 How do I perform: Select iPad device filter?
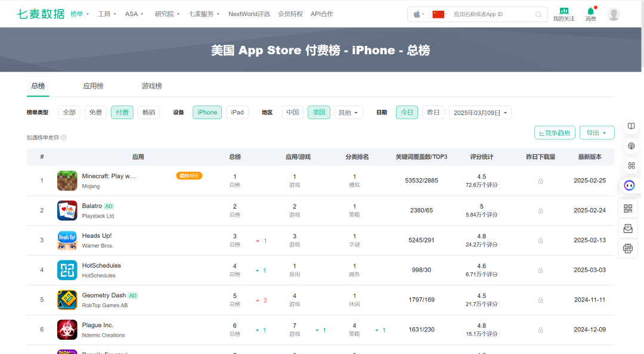[x=237, y=112]
